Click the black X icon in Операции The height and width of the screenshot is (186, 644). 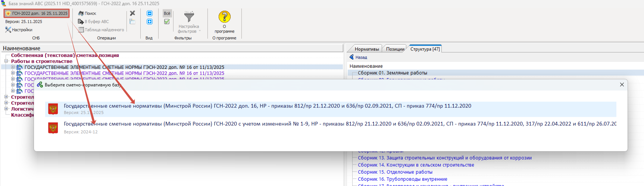(x=132, y=13)
